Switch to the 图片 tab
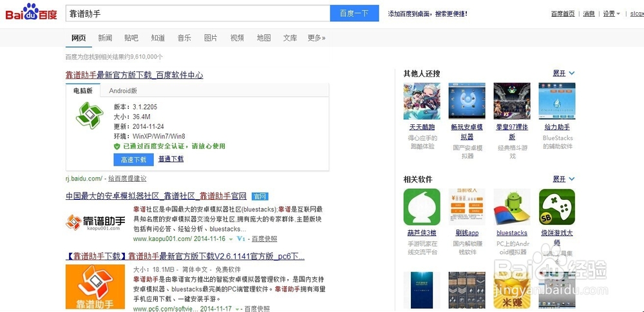Image resolution: width=644 pixels, height=312 pixels. coord(211,38)
